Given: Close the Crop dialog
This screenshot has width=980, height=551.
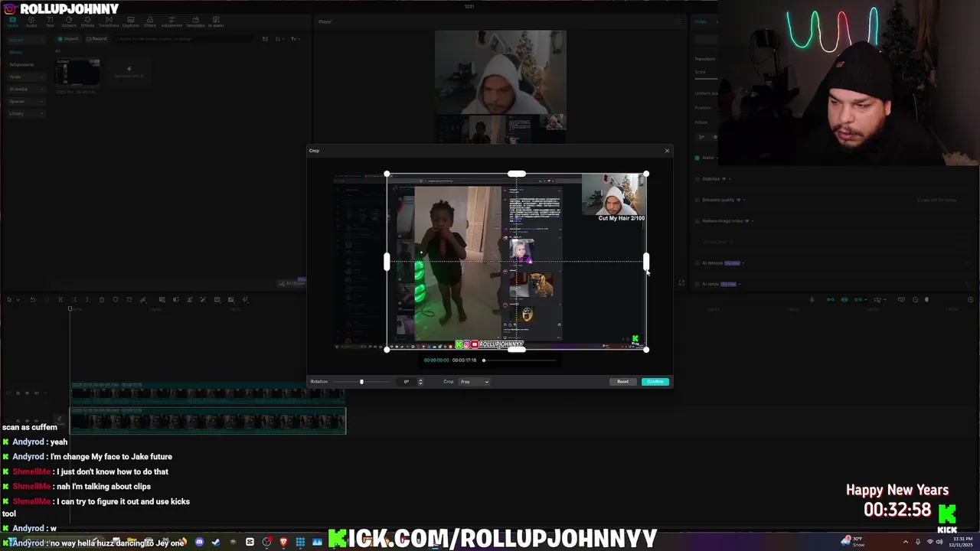Looking at the screenshot, I should pyautogui.click(x=667, y=151).
